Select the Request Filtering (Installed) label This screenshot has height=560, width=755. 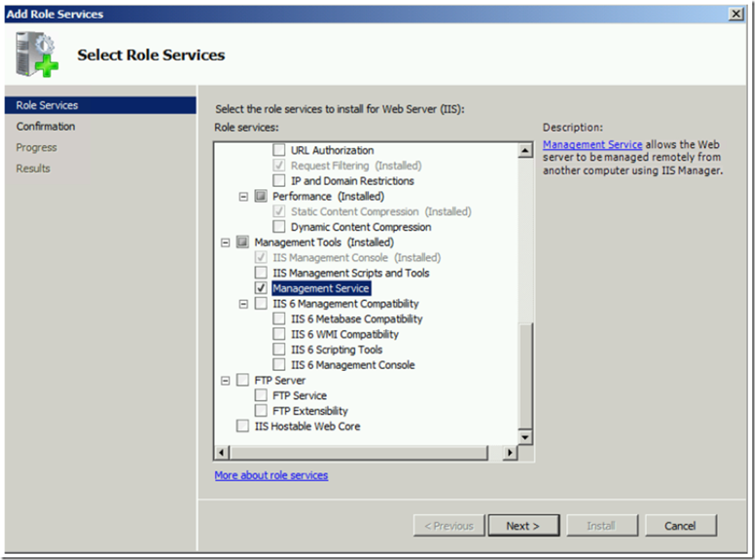[356, 165]
